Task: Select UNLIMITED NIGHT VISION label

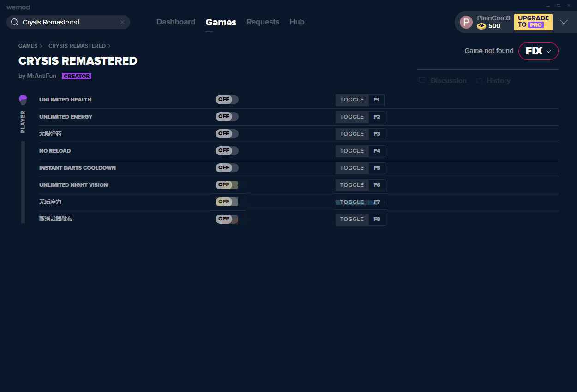Action: 73,185
